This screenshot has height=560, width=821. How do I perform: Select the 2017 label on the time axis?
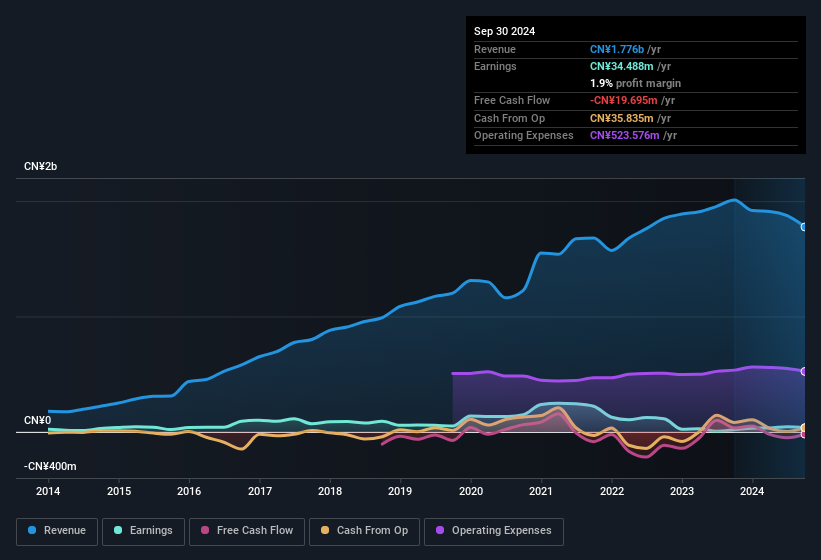(260, 491)
